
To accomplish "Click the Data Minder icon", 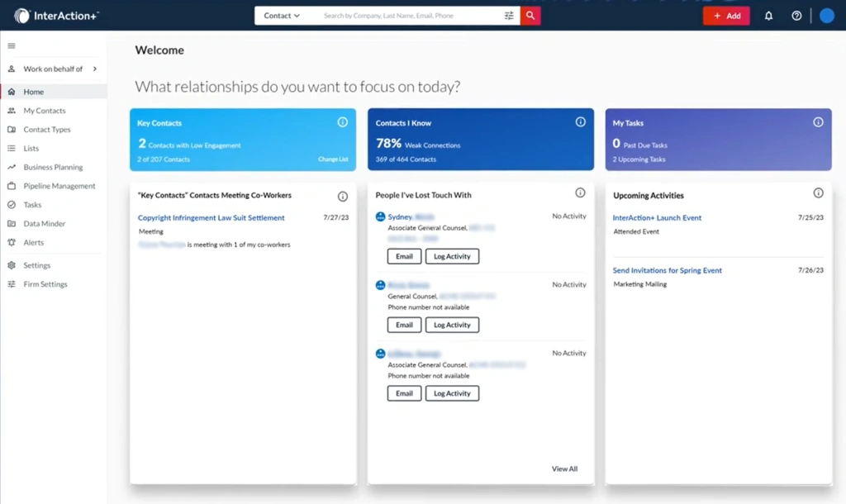I will click(x=12, y=223).
